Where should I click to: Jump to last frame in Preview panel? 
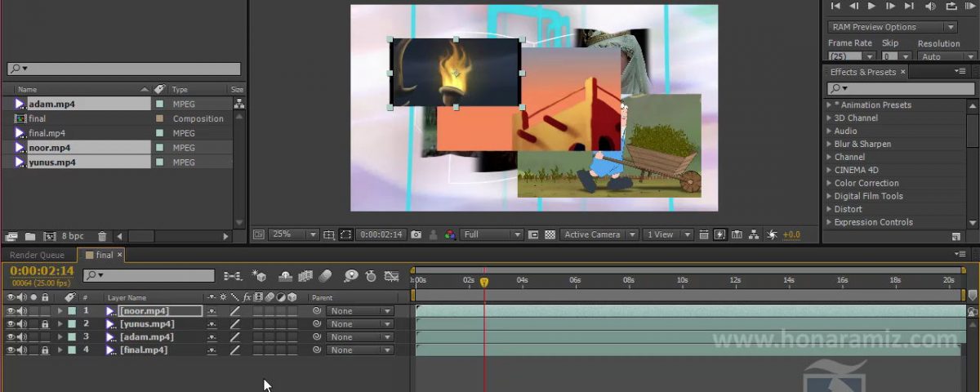[909, 6]
